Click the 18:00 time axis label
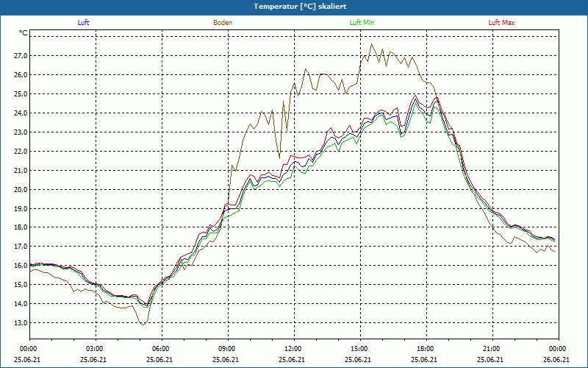The height and width of the screenshot is (368, 588). coord(427,349)
